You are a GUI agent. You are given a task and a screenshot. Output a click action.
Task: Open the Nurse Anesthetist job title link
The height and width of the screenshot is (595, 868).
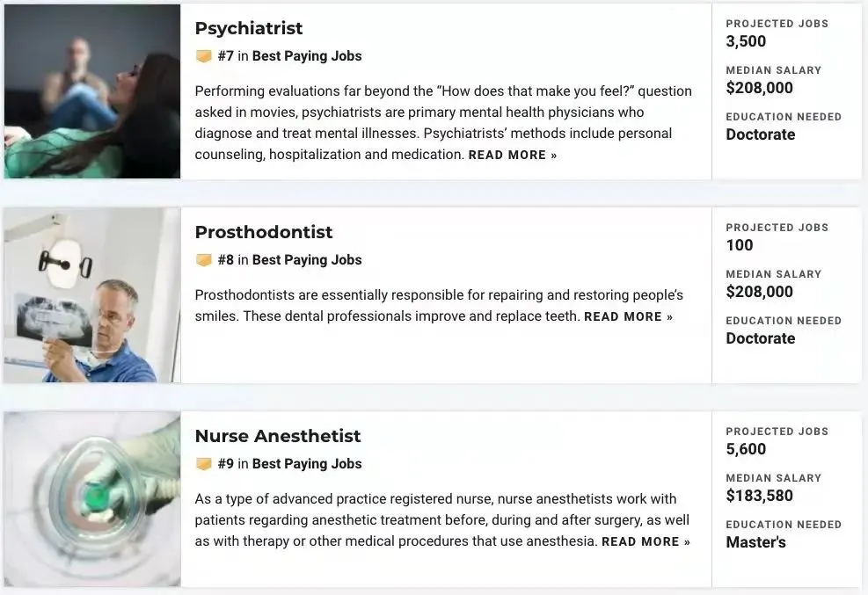pyautogui.click(x=278, y=436)
